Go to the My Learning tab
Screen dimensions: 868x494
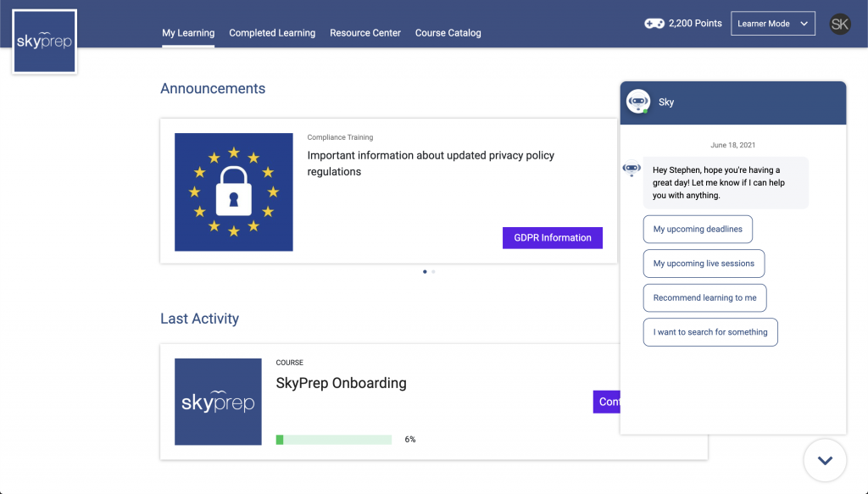coord(188,33)
